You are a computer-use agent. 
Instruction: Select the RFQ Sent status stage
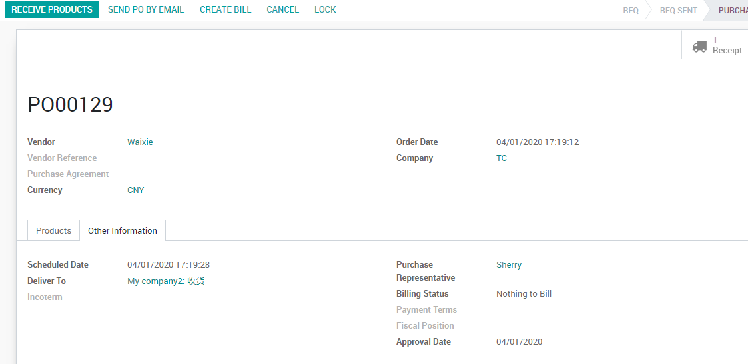coord(678,10)
